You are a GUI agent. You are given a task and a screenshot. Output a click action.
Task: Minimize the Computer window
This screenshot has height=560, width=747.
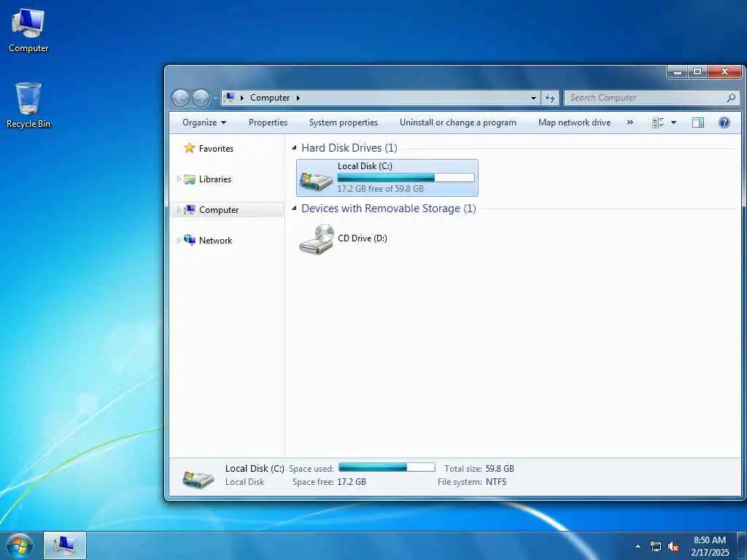click(x=678, y=72)
